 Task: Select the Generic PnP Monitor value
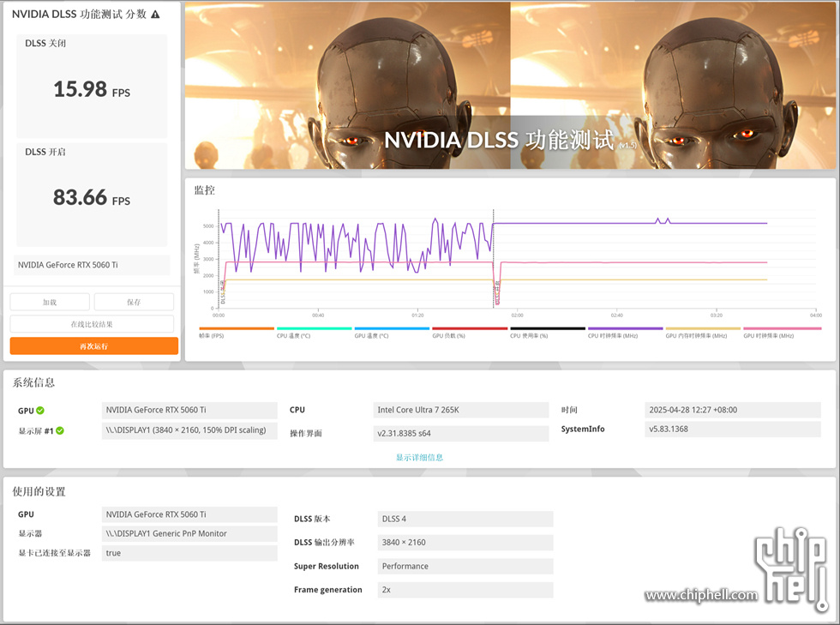coord(189,533)
